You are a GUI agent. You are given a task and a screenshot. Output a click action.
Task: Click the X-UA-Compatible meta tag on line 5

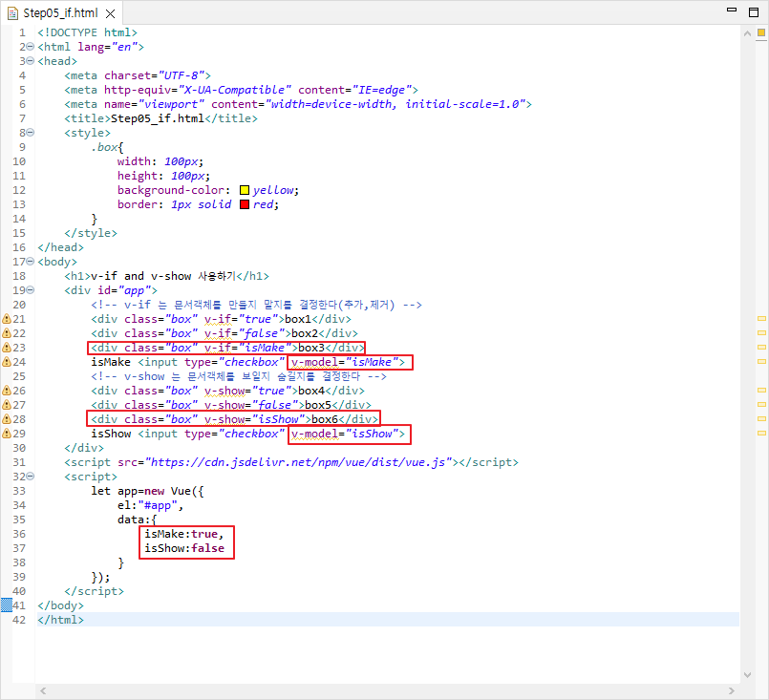241,90
